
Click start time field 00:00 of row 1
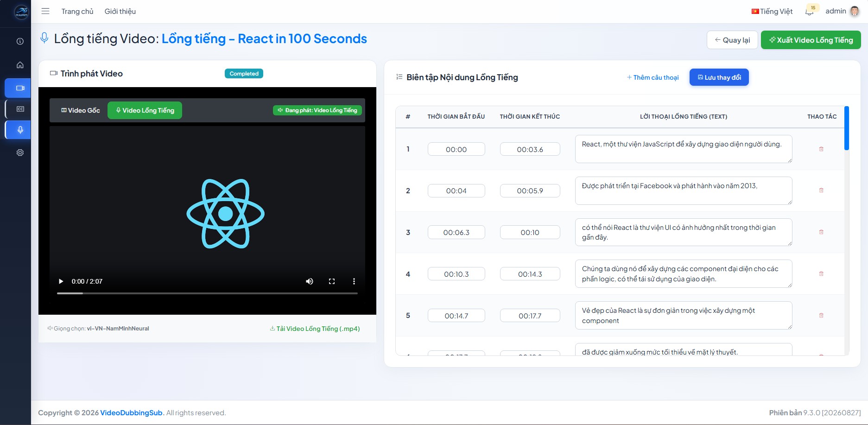point(456,149)
